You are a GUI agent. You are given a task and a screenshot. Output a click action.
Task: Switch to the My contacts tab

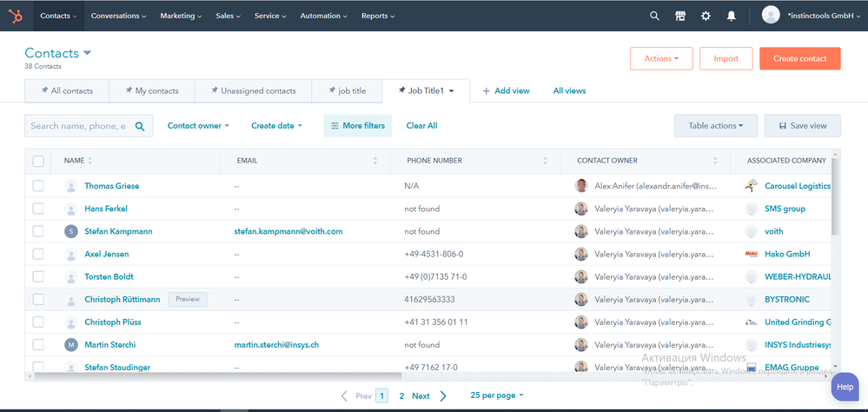pos(152,90)
